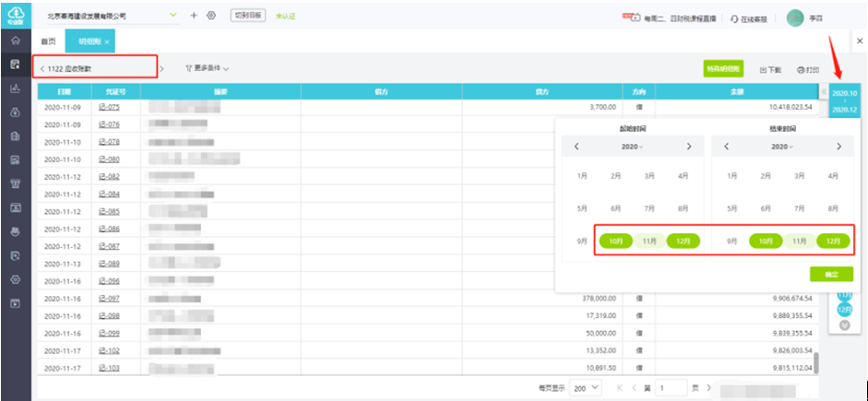868x401 pixels.
Task: Select 11月 in the end time panel
Action: (x=800, y=242)
